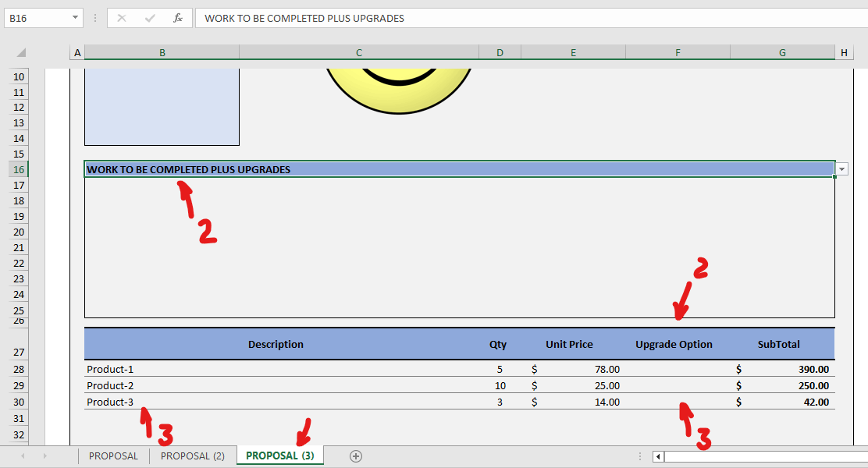Select row 32 header
Viewport: 868px width, 468px height.
[19, 434]
